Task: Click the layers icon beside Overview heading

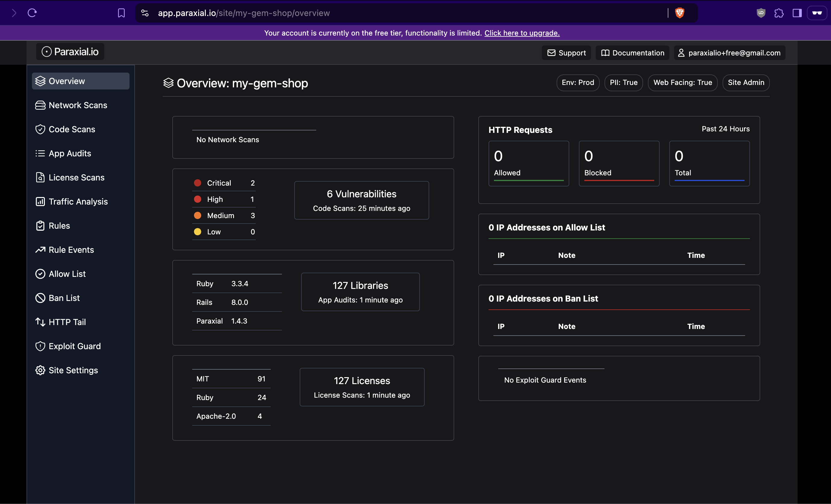Action: coord(168,83)
